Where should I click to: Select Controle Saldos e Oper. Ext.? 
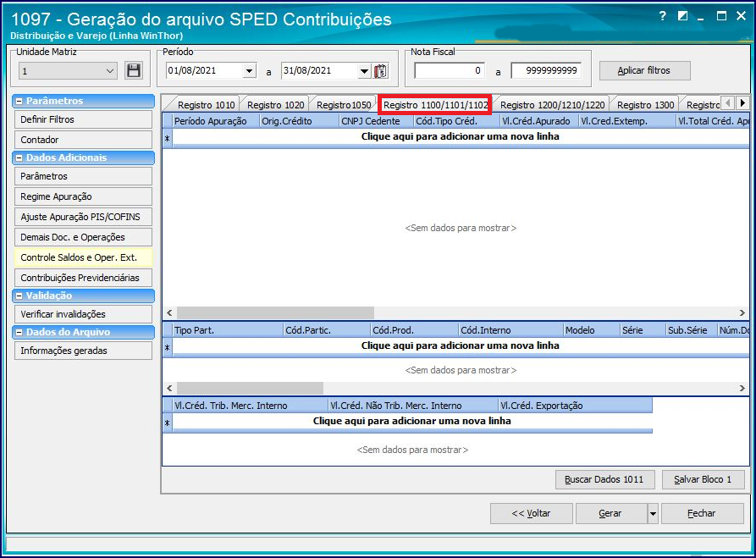84,257
